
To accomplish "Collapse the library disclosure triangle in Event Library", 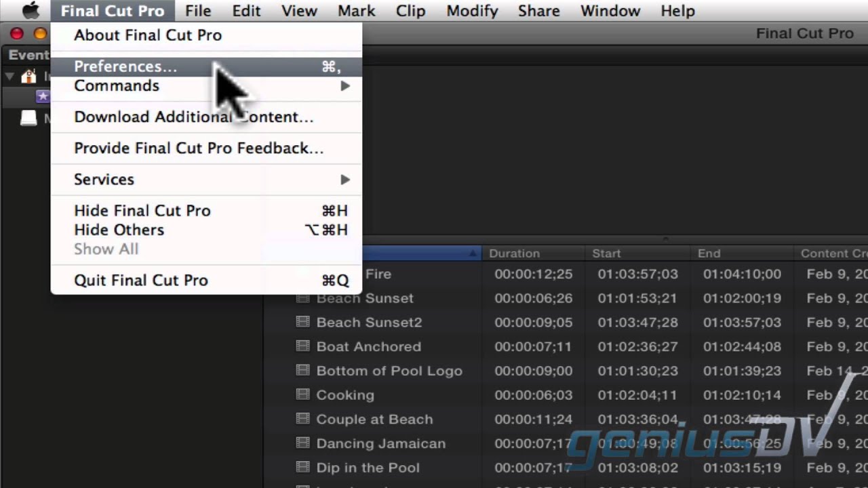I will coord(9,77).
